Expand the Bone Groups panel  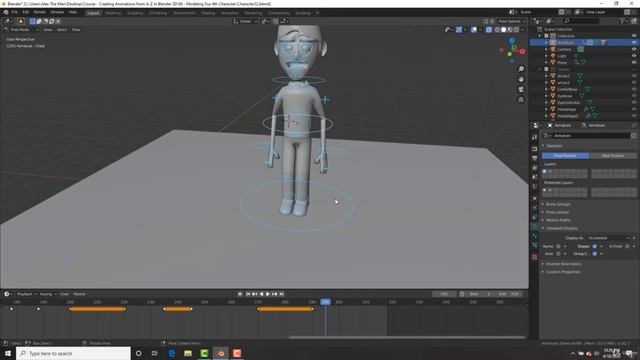558,204
